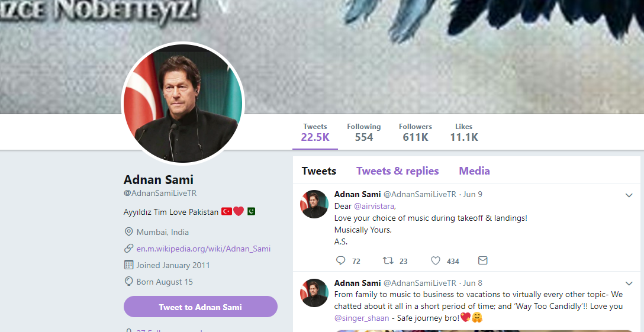Open the en.m.wikipedia.org Adnan_Sami link
Screen dimensions: 644x332
[x=204, y=249]
